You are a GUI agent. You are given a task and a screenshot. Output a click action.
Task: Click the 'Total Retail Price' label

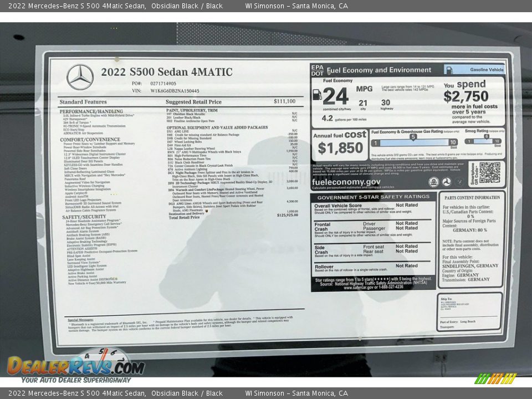click(x=184, y=217)
